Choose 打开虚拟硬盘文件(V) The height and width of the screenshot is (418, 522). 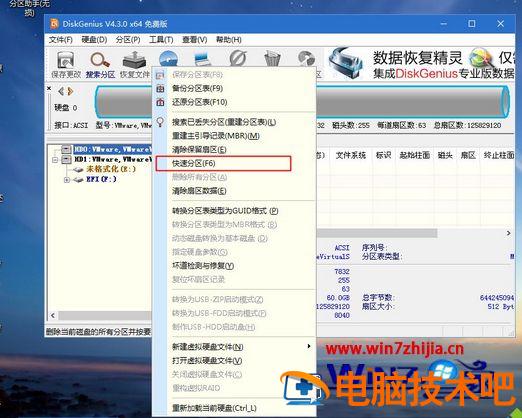(234, 360)
